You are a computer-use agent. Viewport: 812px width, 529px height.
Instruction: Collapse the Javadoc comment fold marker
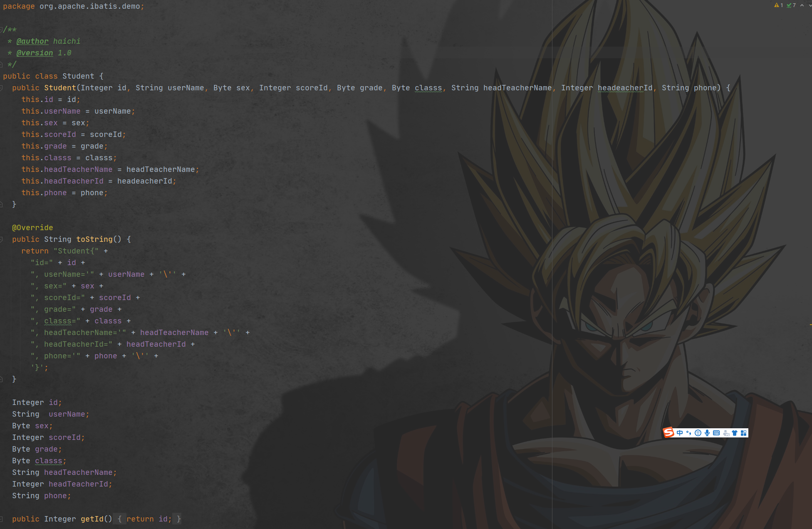pyautogui.click(x=2, y=30)
